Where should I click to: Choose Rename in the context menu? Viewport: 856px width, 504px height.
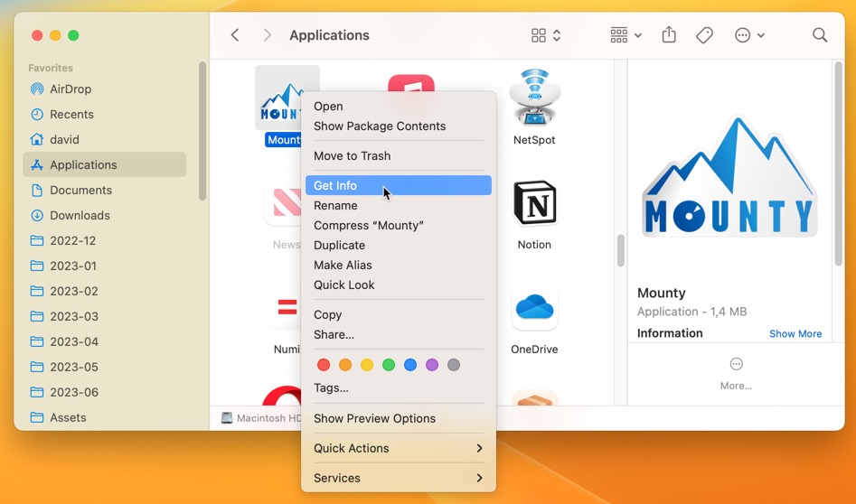pos(399,206)
